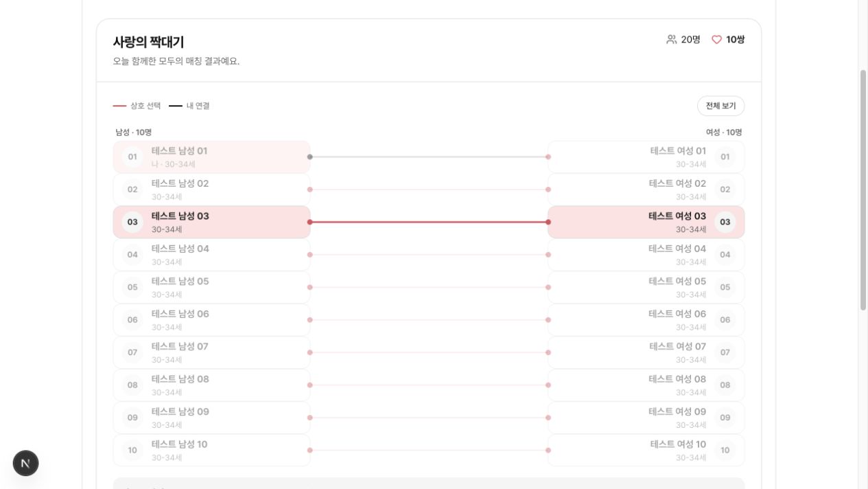Click the 남성 · 10명 column label

(134, 132)
